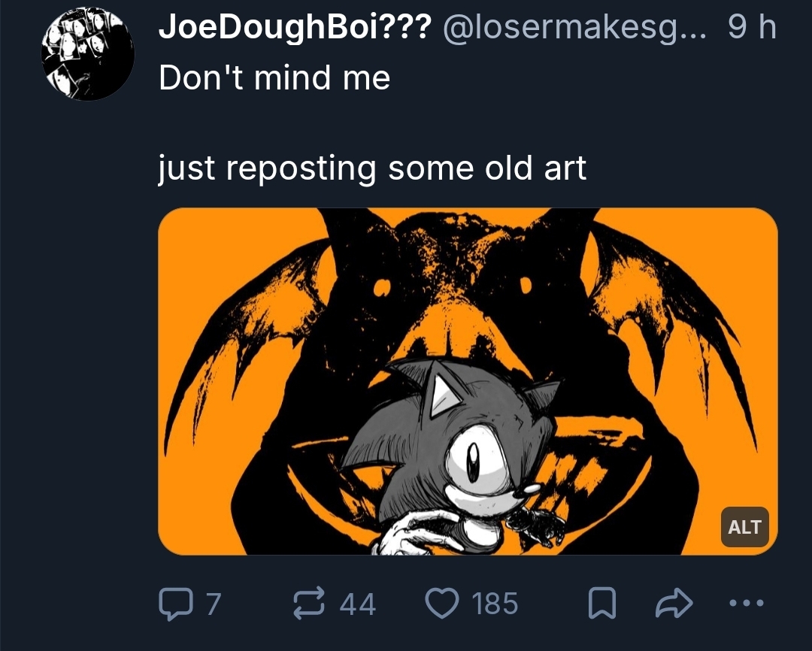The height and width of the screenshot is (651, 812).
Task: Click the 9 h post timestamp
Action: [752, 29]
